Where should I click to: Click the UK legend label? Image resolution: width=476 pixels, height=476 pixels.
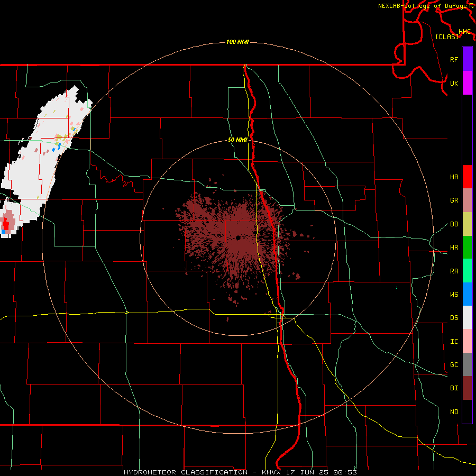[454, 83]
